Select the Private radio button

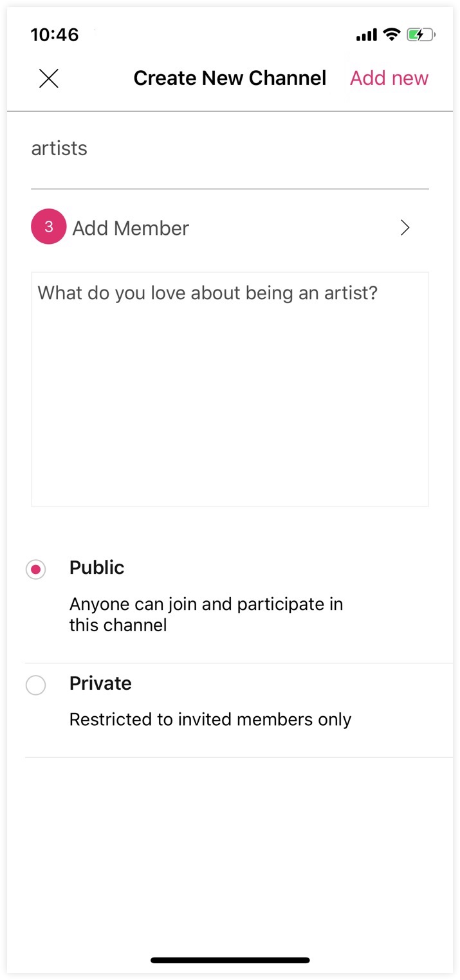(36, 685)
